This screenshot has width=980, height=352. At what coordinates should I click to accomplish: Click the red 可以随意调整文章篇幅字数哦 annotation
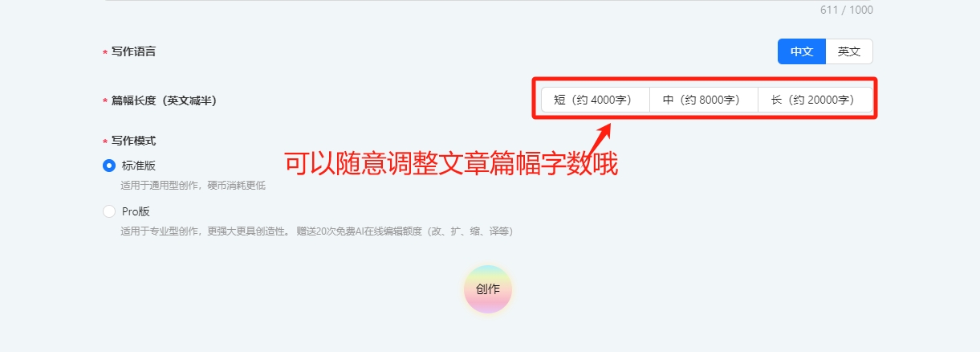(451, 165)
